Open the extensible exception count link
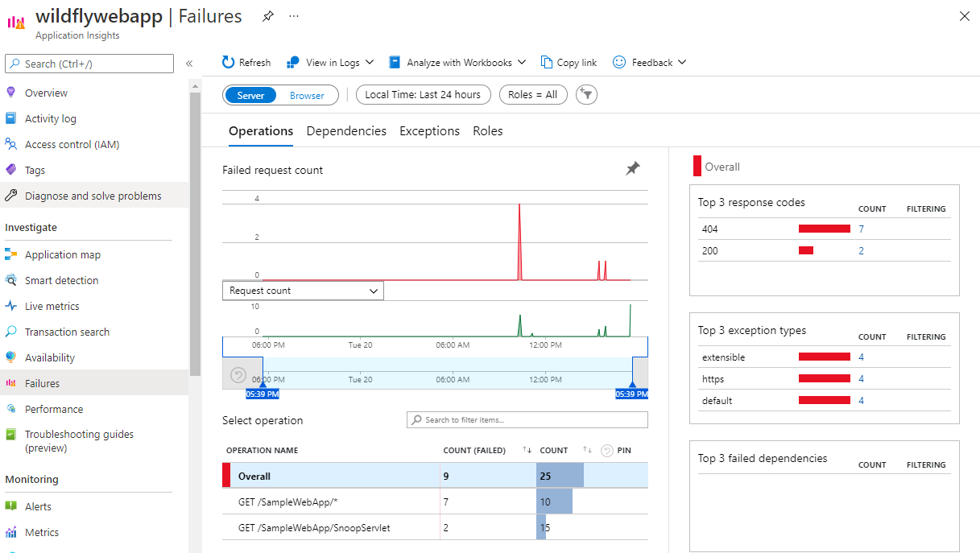The width and height of the screenshot is (980, 553). pyautogui.click(x=861, y=357)
